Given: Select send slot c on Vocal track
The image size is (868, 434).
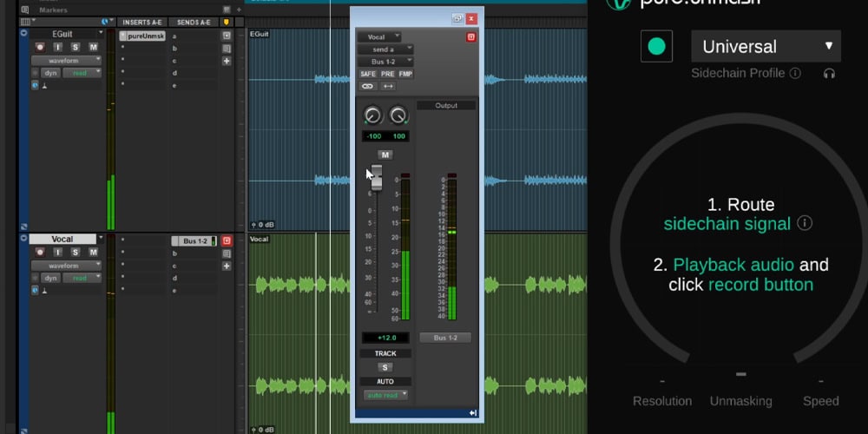Looking at the screenshot, I should click(x=194, y=266).
